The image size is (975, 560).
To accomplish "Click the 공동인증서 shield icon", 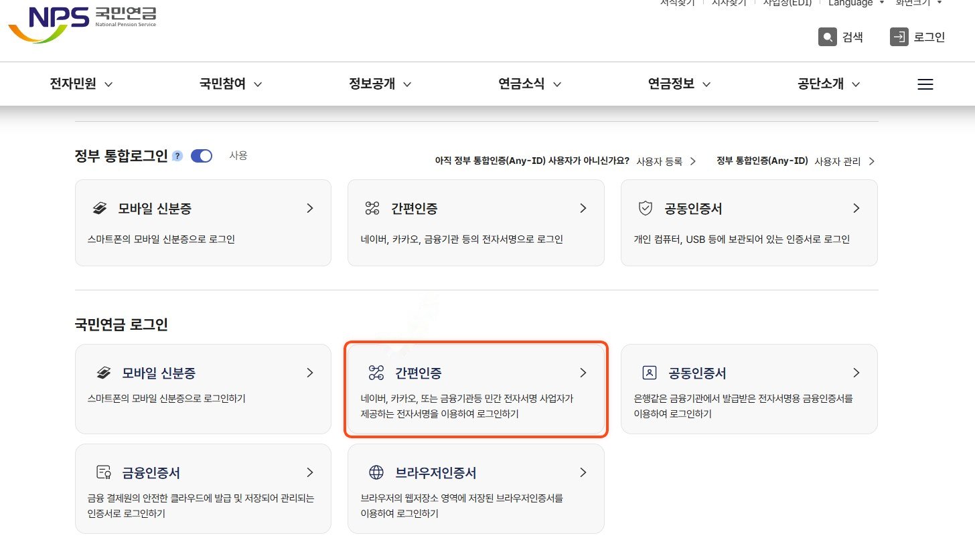I will pos(646,208).
